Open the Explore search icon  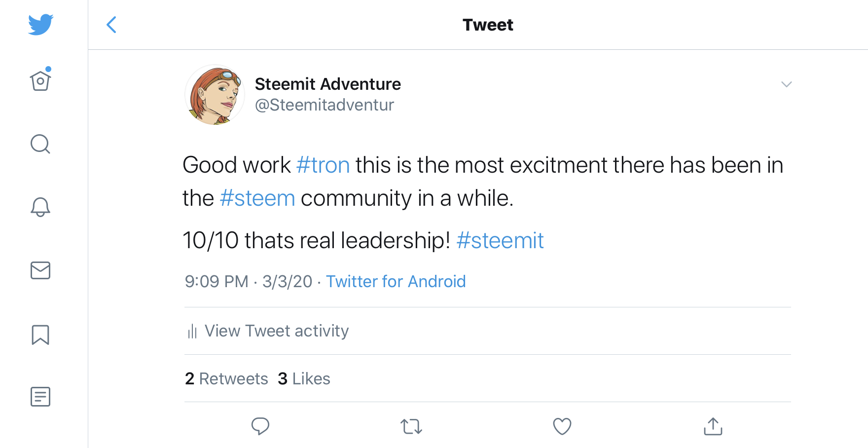[x=40, y=144]
